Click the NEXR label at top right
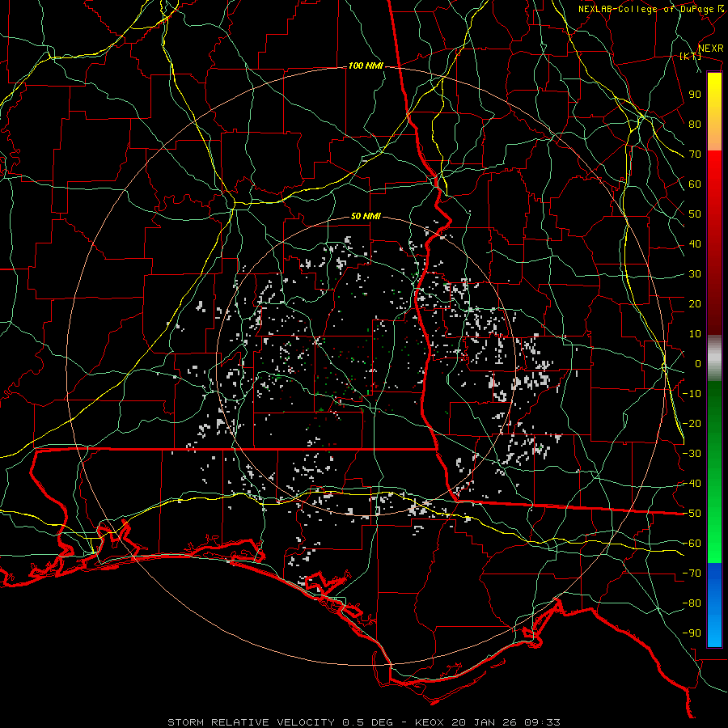728x728 pixels. 711,49
